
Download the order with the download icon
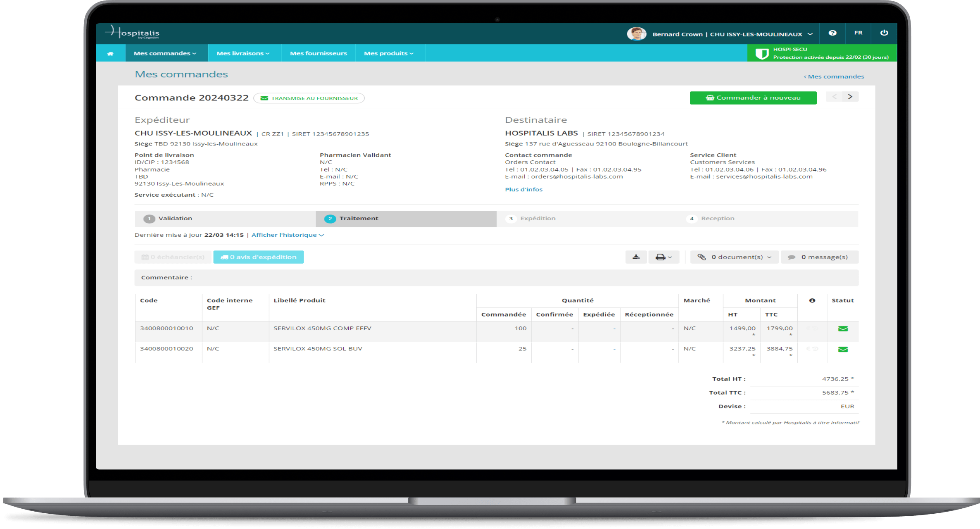tap(636, 257)
